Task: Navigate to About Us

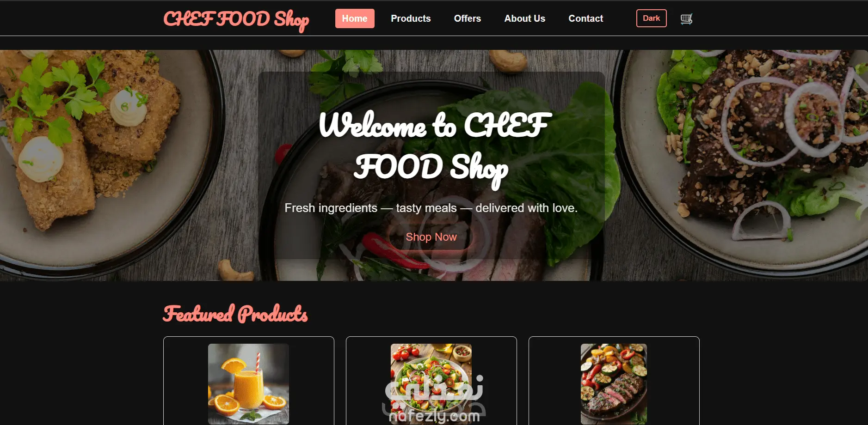Action: 524,18
